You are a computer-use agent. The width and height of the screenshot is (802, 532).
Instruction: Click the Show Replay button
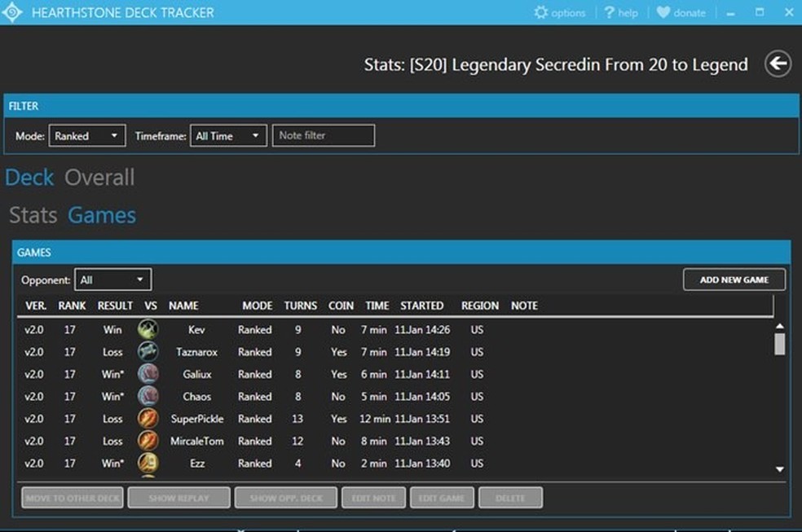[x=179, y=498]
